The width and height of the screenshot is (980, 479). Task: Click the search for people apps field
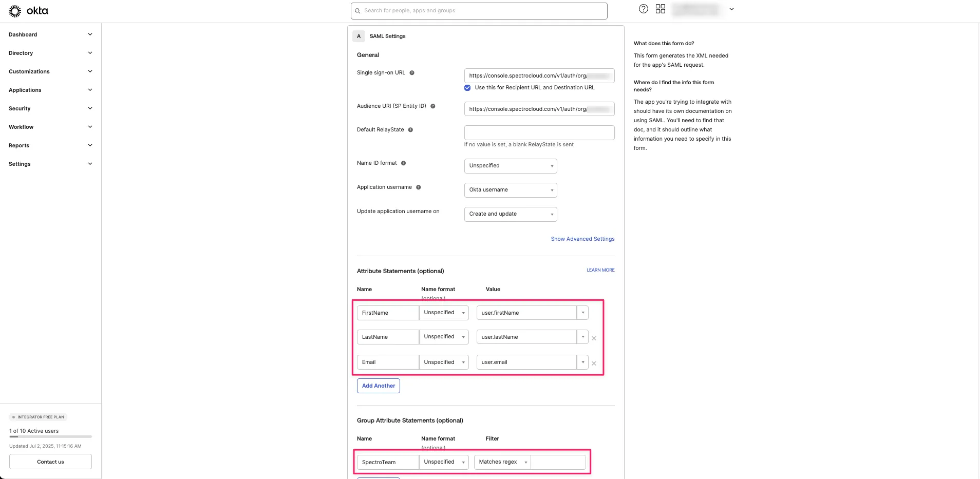479,10
